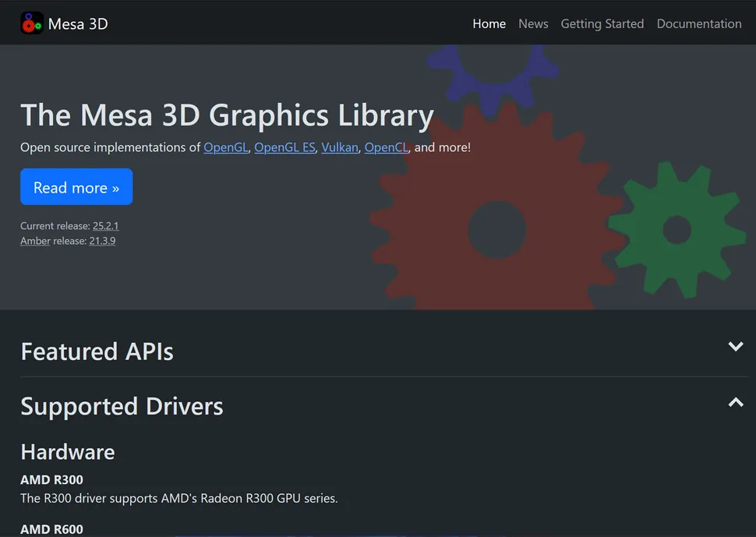Follow the OpenGL ES link
This screenshot has width=756, height=537.
click(285, 147)
